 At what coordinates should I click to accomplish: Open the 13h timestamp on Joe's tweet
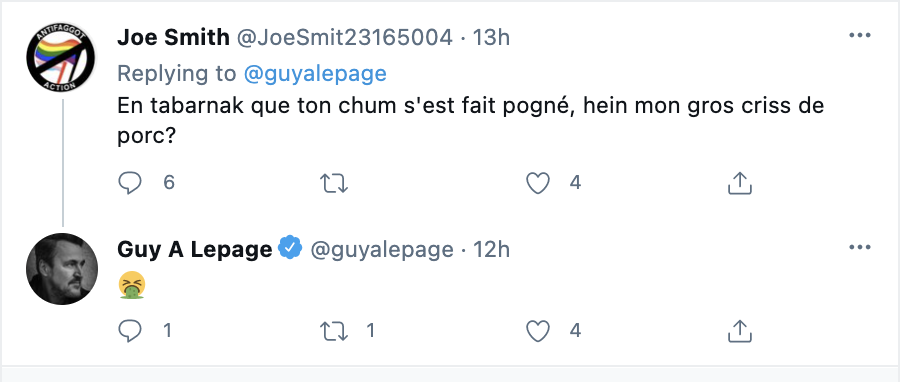pyautogui.click(x=492, y=38)
